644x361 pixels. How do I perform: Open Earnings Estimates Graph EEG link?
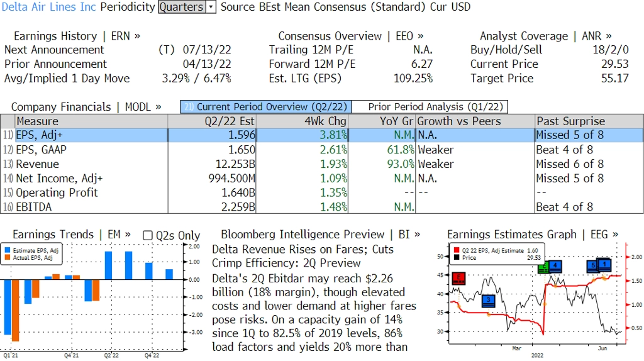[533, 235]
